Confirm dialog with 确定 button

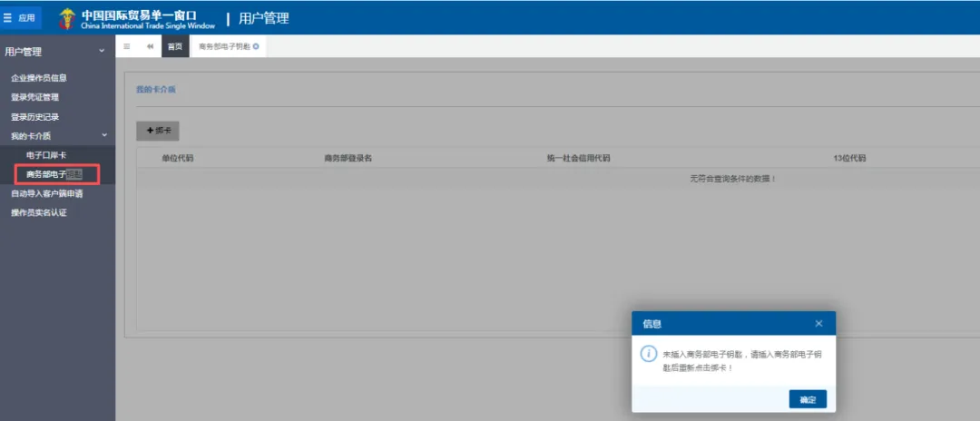[808, 400]
